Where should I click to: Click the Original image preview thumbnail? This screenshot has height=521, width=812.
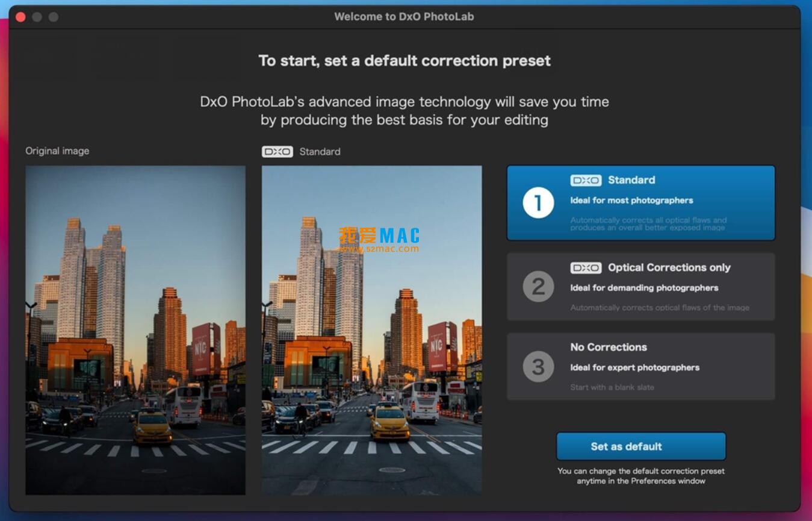(x=135, y=330)
